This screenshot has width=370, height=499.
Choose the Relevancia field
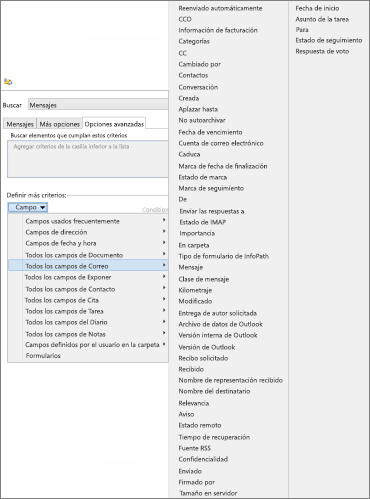(x=194, y=403)
